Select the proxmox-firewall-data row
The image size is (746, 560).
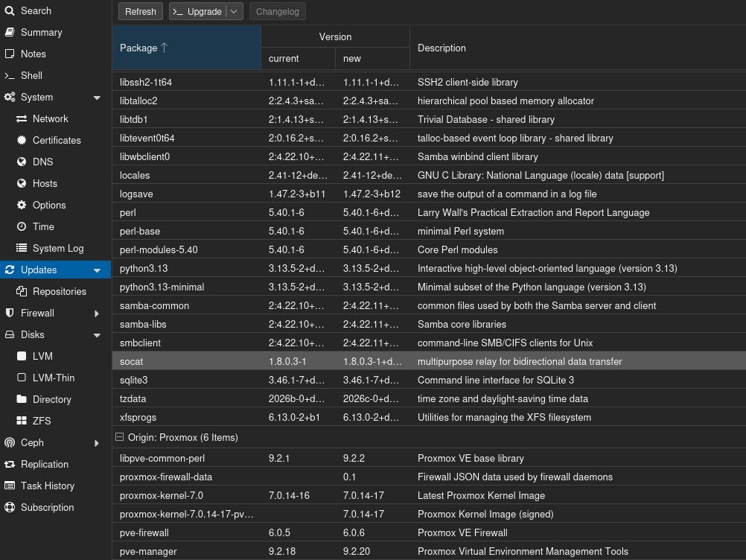tap(429, 477)
